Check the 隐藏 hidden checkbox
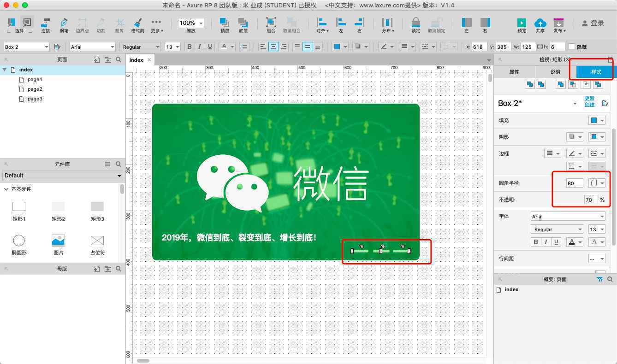Screen dimensions: 617x364 point(572,47)
